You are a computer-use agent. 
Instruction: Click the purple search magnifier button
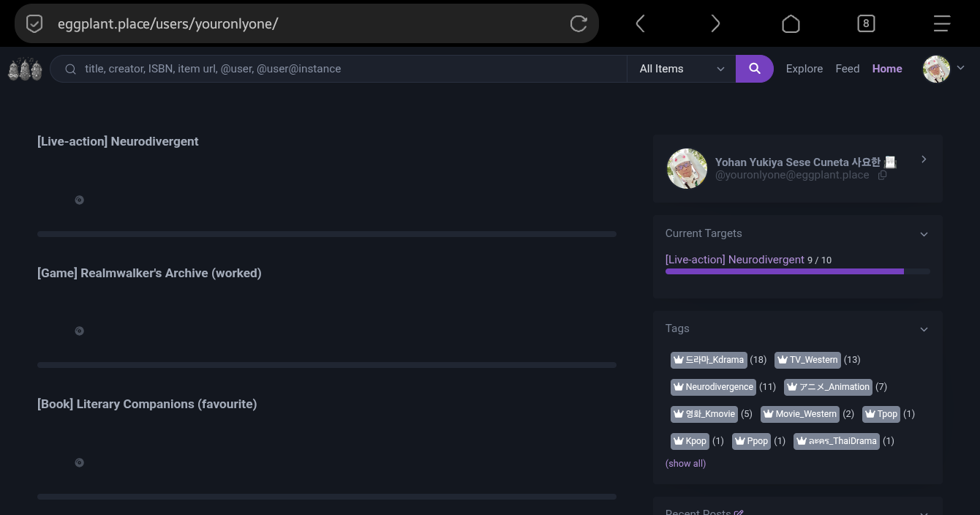coord(754,69)
